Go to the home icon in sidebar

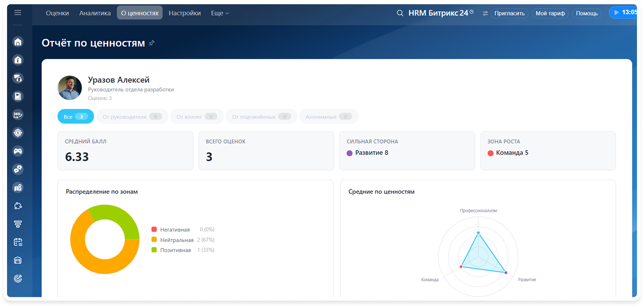18,42
